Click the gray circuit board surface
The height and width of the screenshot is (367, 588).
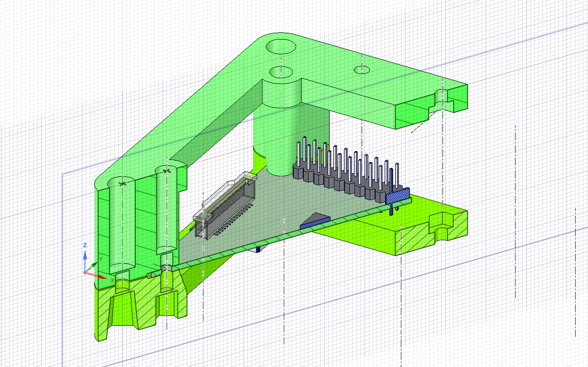point(277,210)
